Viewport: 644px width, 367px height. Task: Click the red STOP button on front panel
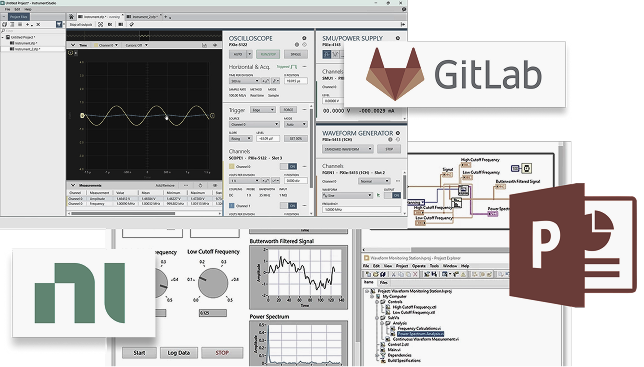point(222,353)
